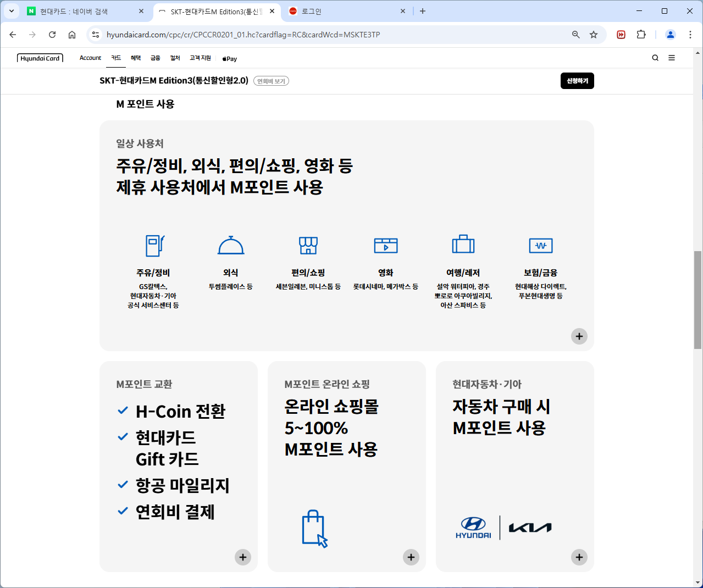
Task: Click the scrollbar down arrow
Action: pyautogui.click(x=698, y=583)
